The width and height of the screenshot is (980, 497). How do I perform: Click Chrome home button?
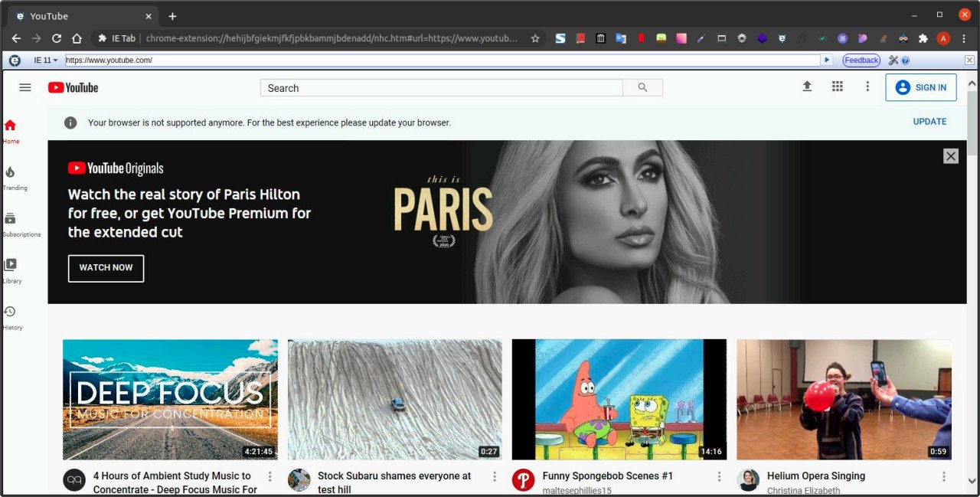click(x=77, y=38)
